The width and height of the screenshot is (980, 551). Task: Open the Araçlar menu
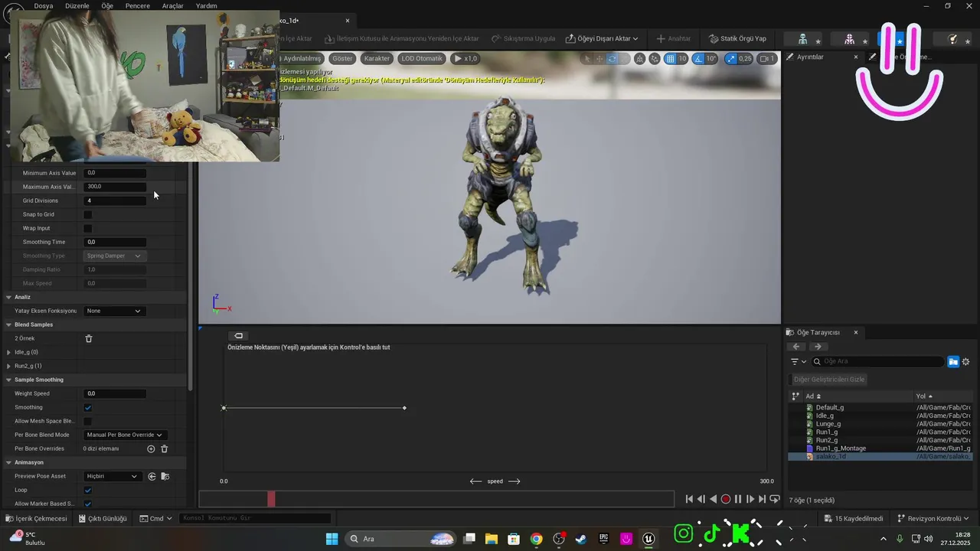point(173,5)
